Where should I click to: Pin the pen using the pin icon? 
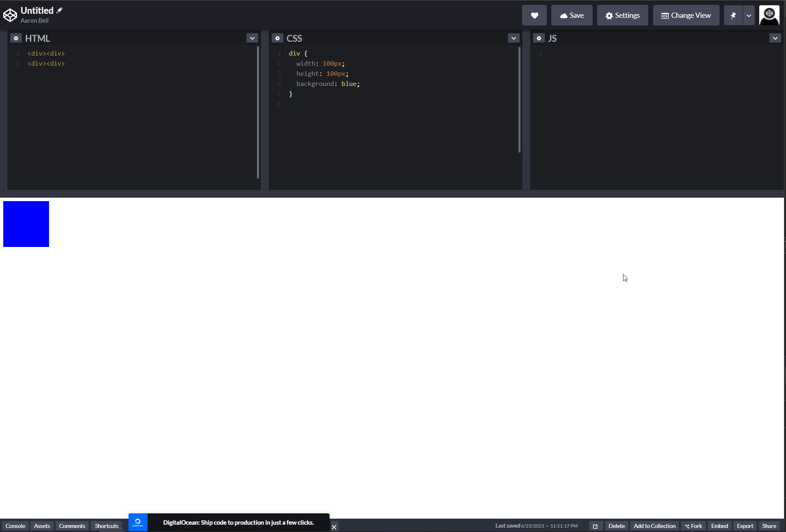point(733,15)
